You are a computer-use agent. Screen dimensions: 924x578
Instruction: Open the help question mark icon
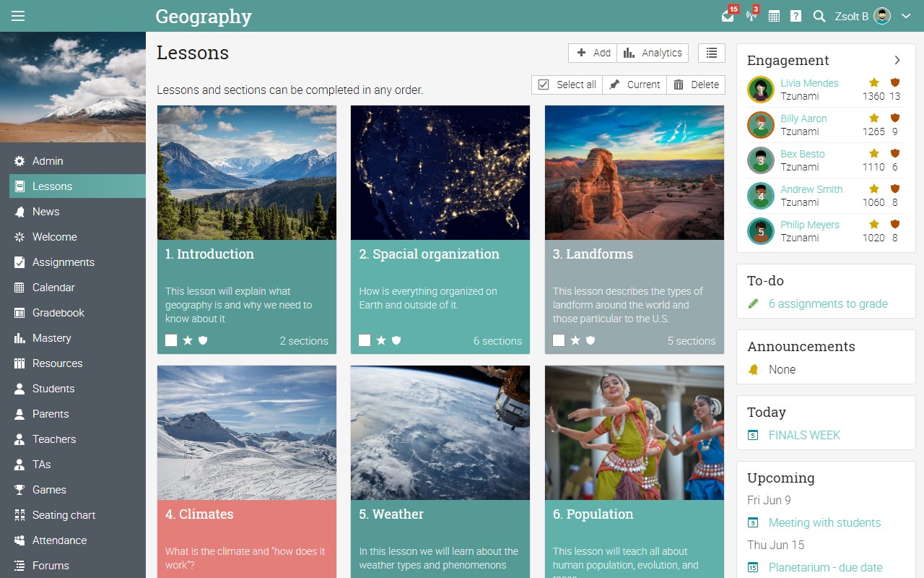(x=796, y=16)
